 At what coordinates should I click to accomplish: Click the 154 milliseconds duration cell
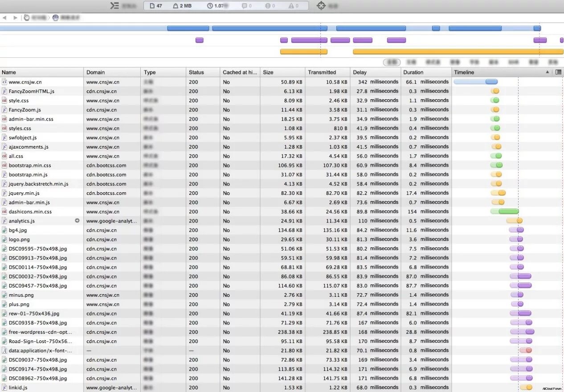point(428,212)
